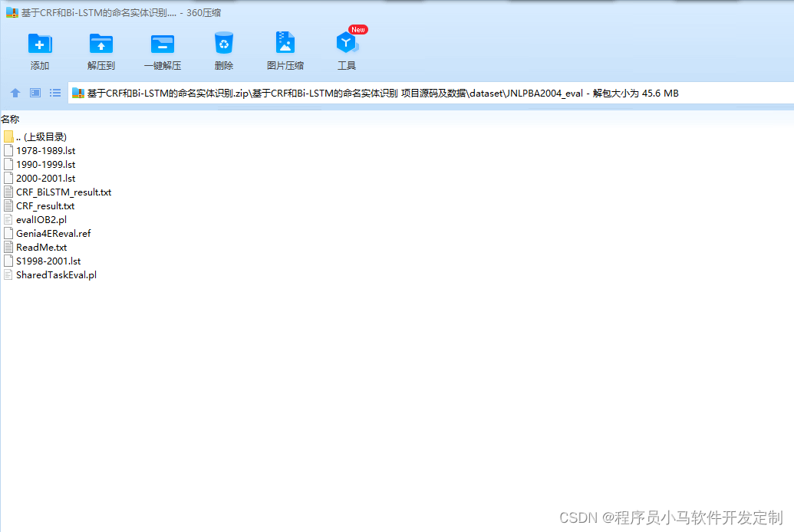Click the preview pane view icon
Screen dimensions: 794x532
click(x=34, y=93)
